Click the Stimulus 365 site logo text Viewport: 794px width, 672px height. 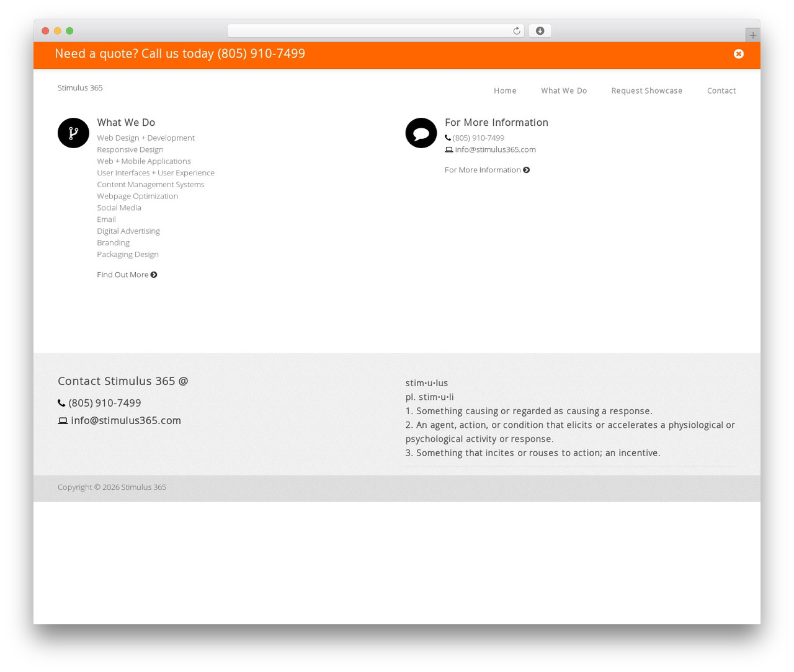[80, 87]
